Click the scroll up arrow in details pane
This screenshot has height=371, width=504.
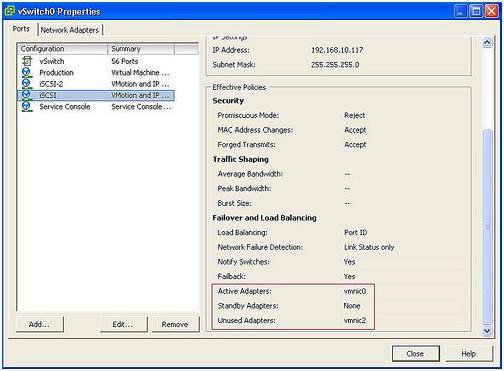pyautogui.click(x=487, y=43)
